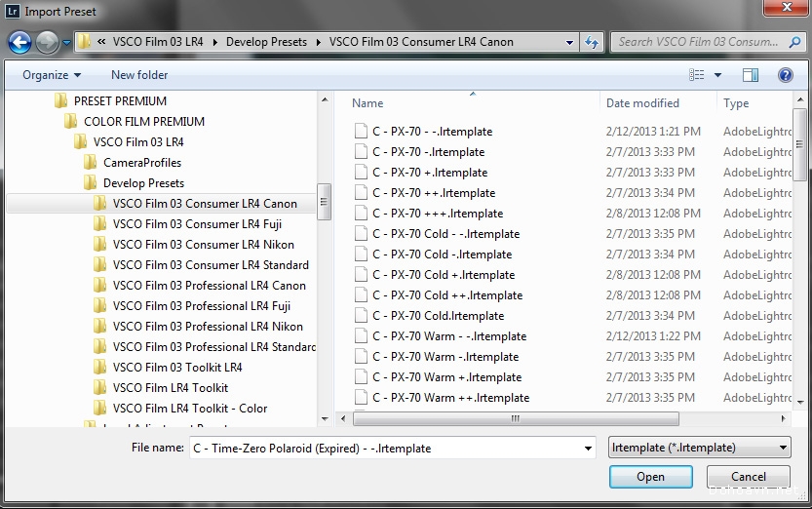Click the Open button
The image size is (812, 509).
pos(650,477)
